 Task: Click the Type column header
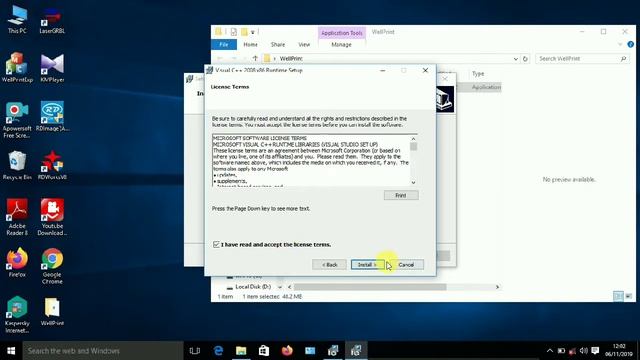[478, 73]
